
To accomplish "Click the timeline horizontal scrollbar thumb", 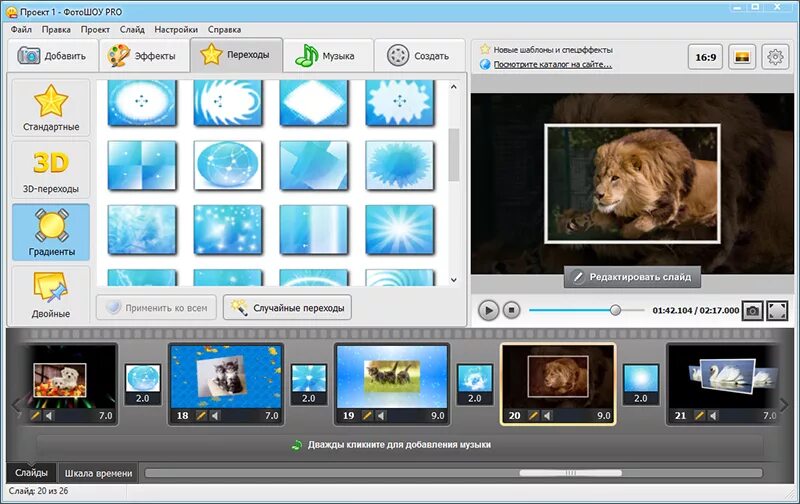I will (570, 473).
